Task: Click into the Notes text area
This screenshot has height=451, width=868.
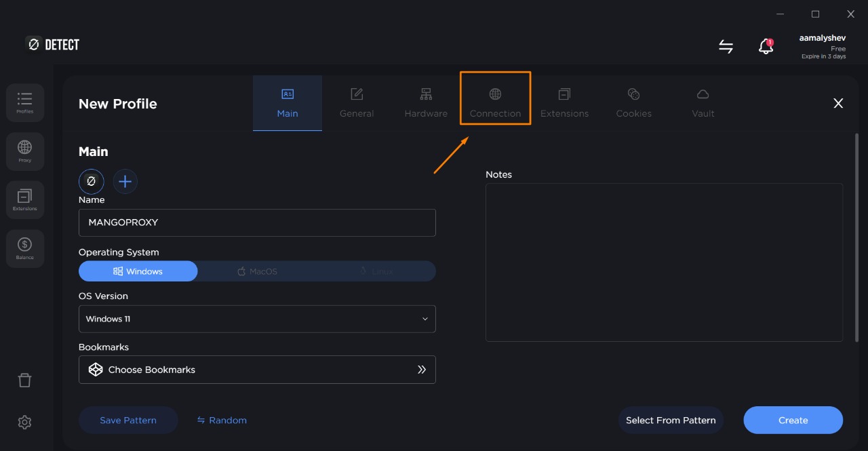Action: (664, 262)
